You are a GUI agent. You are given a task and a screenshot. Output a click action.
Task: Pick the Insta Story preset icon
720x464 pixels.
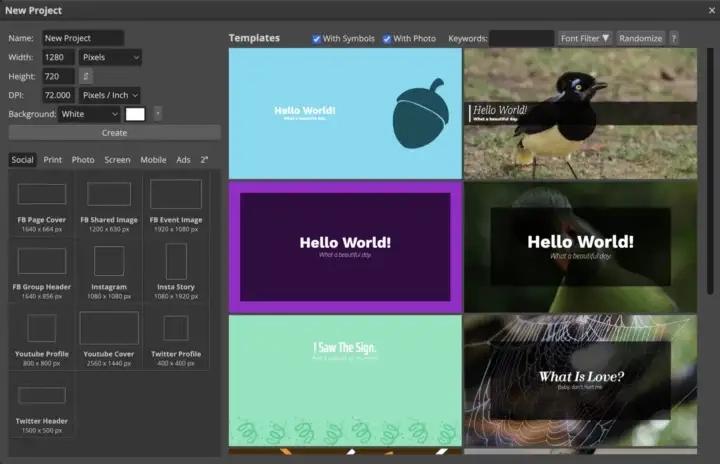click(176, 261)
